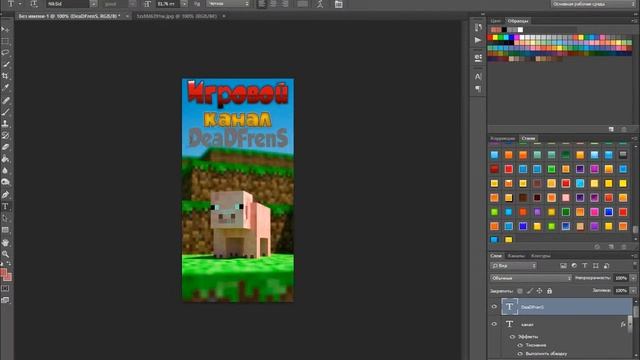Open the workspace switcher dropdown
640x360 pixels.
593,4
